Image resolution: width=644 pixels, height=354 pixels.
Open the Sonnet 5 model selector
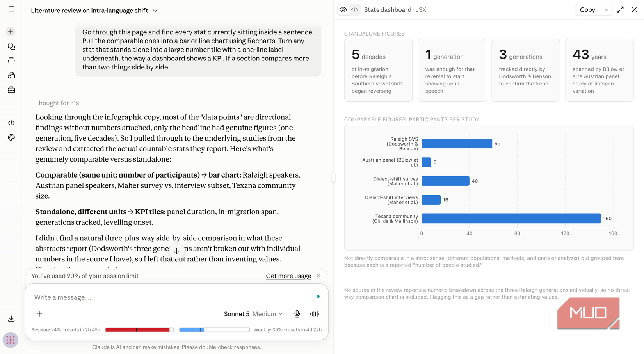253,314
